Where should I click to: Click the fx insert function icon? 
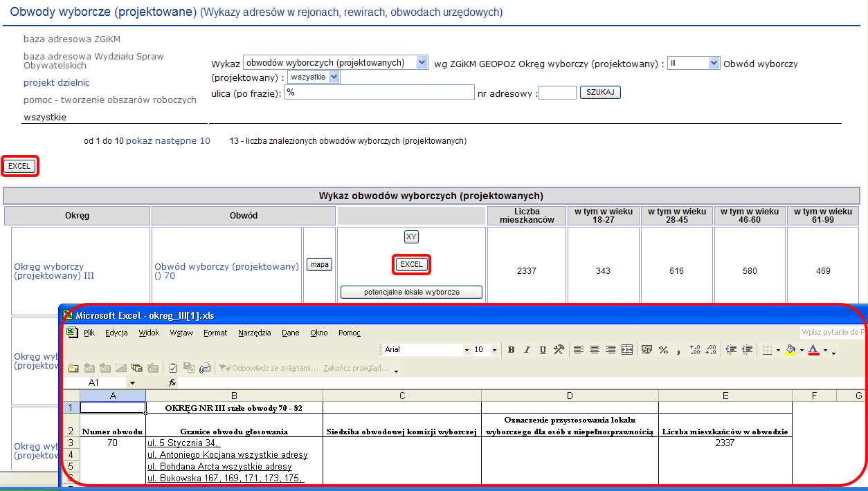[x=173, y=382]
